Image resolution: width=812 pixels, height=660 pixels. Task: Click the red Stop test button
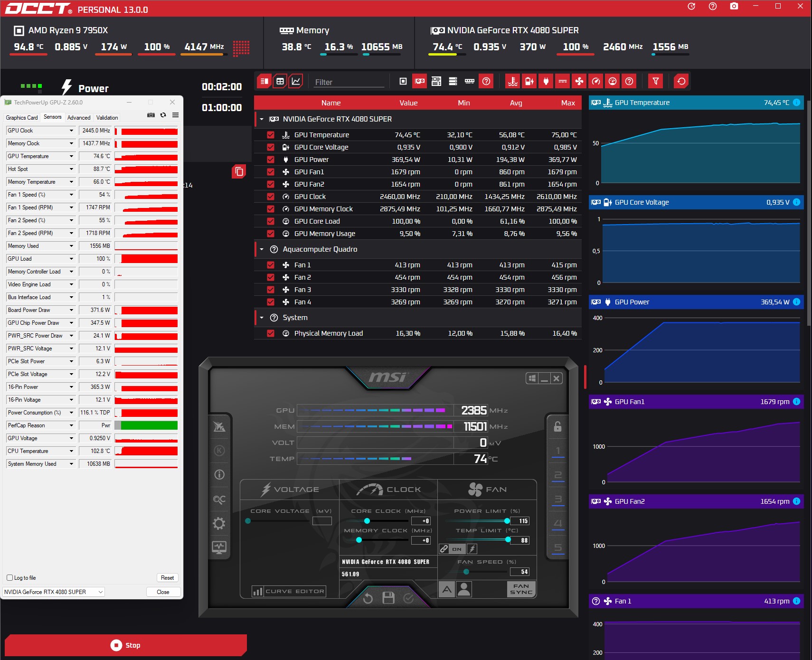[126, 645]
